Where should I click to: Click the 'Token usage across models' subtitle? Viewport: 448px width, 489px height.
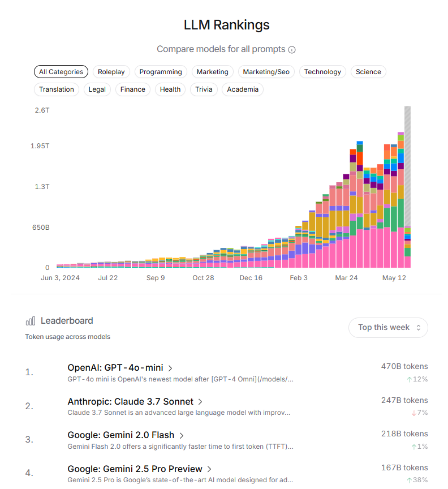coord(68,337)
